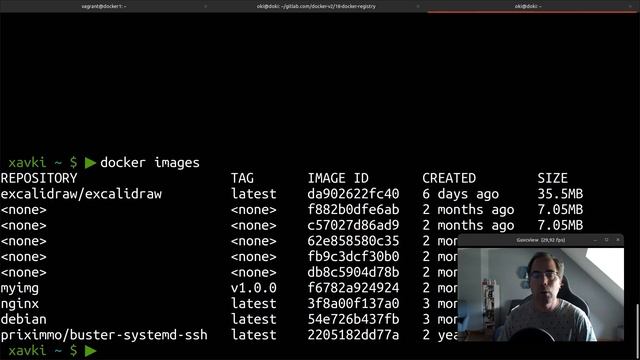Viewport: 640px width, 360px height.
Task: Click image ID f6782a924924
Action: (x=353, y=288)
